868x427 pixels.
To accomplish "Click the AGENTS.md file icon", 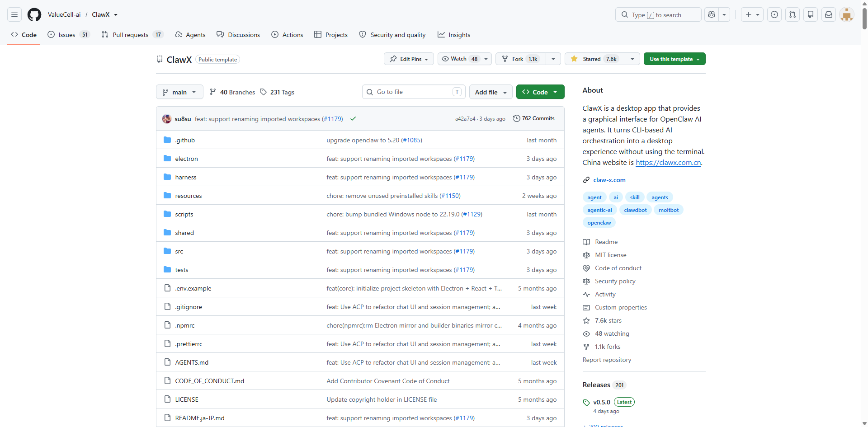I will (167, 362).
